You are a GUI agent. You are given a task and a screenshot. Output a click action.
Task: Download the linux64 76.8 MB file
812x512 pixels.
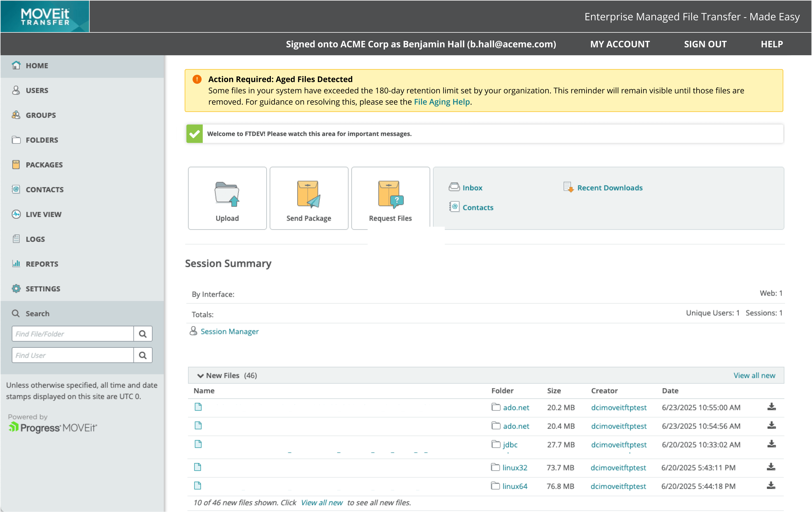pos(771,485)
